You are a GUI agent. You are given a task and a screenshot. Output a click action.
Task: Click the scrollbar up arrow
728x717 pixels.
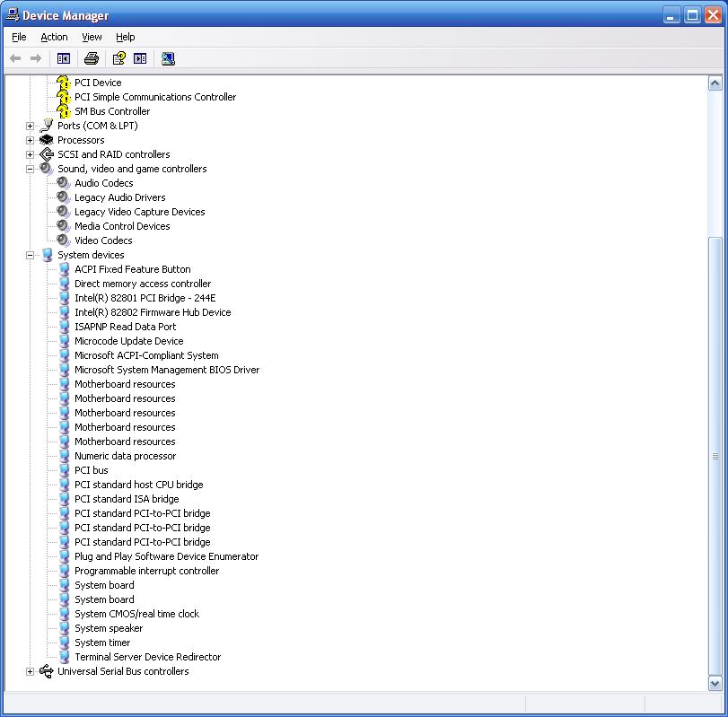click(x=715, y=83)
